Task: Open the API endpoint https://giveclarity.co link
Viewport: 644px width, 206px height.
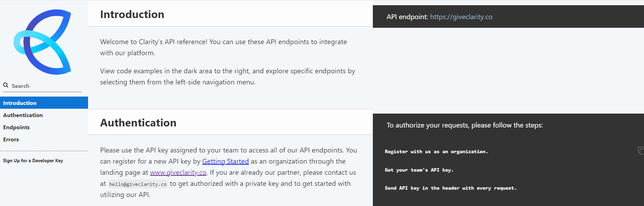Action: (461, 17)
